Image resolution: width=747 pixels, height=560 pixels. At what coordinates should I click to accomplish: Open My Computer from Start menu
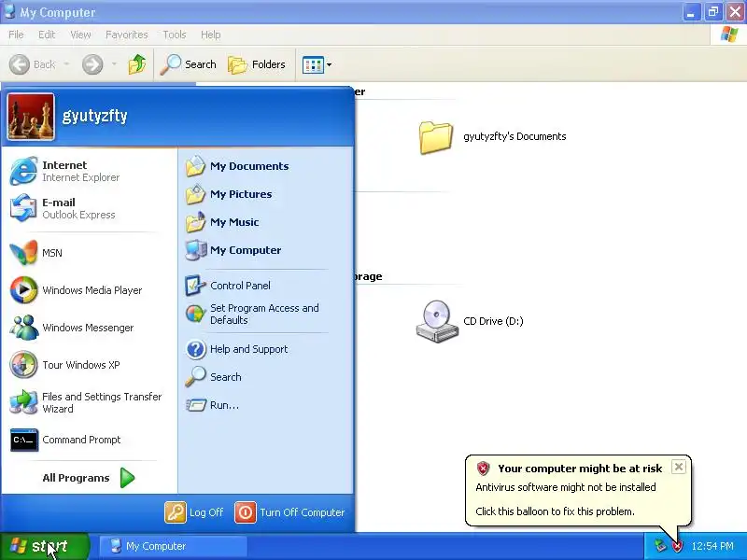266,250
